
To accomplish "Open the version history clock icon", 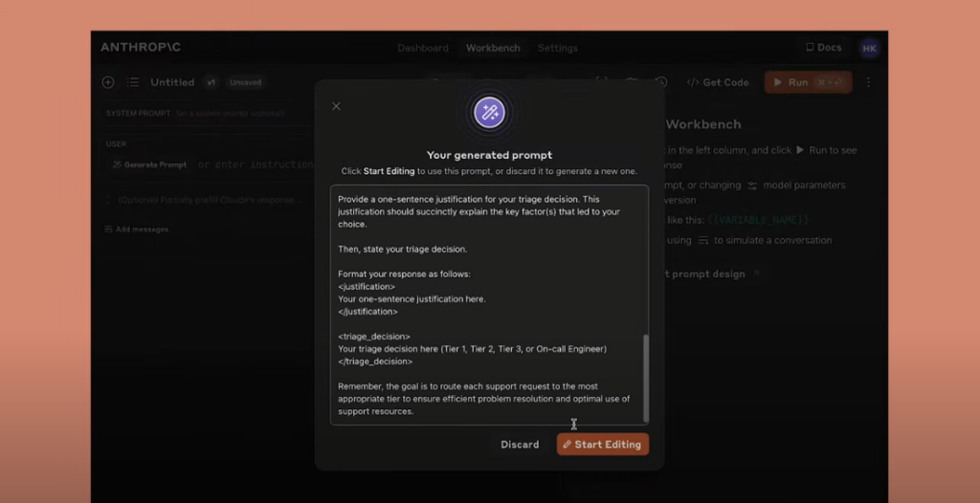I will click(x=661, y=82).
